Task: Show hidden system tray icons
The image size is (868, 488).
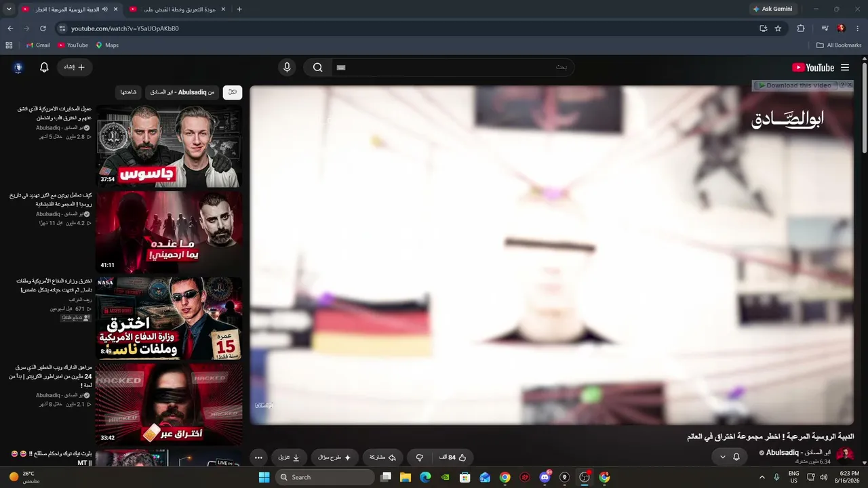Action: pos(762,477)
